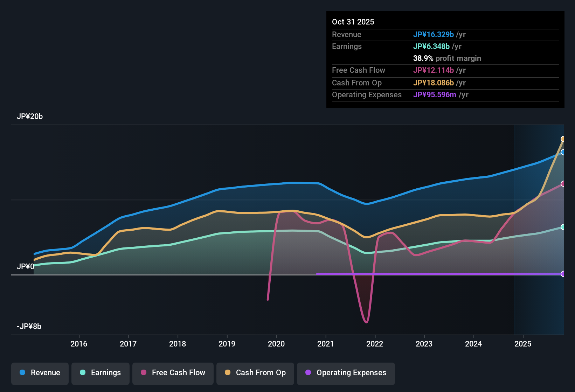Screen dimensions: 575x392
Task: Toggle visibility of the Revenue series
Action: [40, 373]
